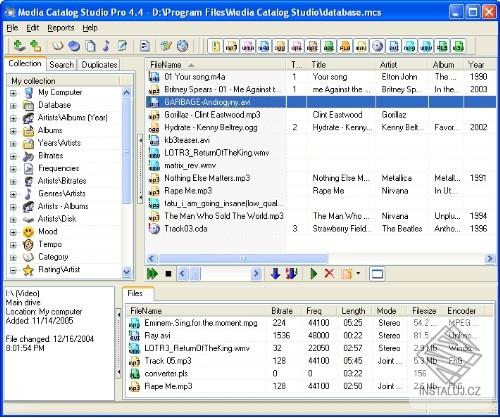Click the green double-arrow play all button

[x=152, y=274]
